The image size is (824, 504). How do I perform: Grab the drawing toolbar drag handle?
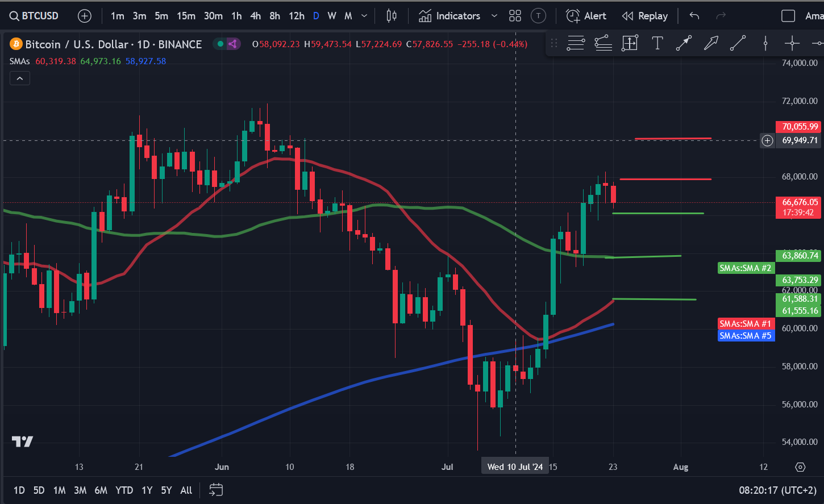(x=554, y=43)
